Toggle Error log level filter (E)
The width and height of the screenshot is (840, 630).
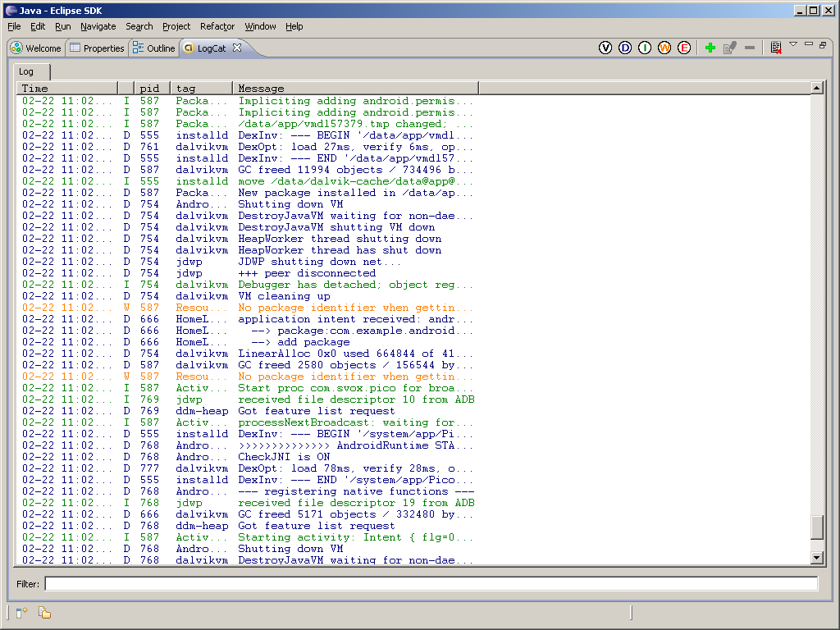(x=684, y=48)
